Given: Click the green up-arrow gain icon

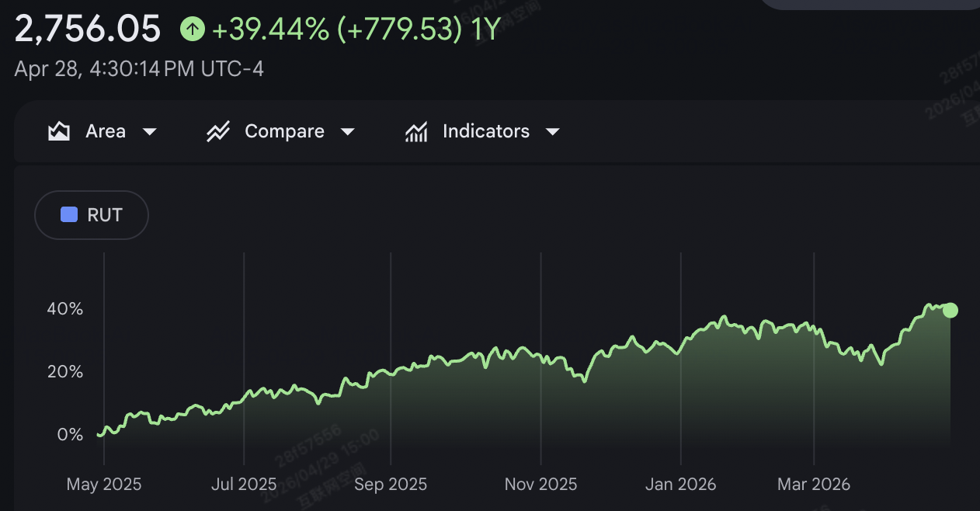Looking at the screenshot, I should 192,30.
